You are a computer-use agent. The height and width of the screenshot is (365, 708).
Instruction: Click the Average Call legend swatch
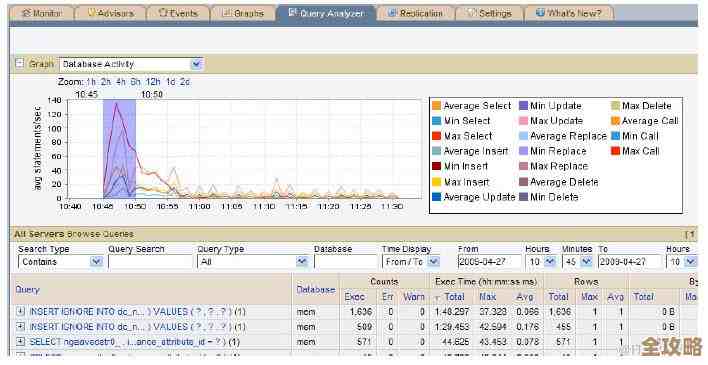coord(615,121)
